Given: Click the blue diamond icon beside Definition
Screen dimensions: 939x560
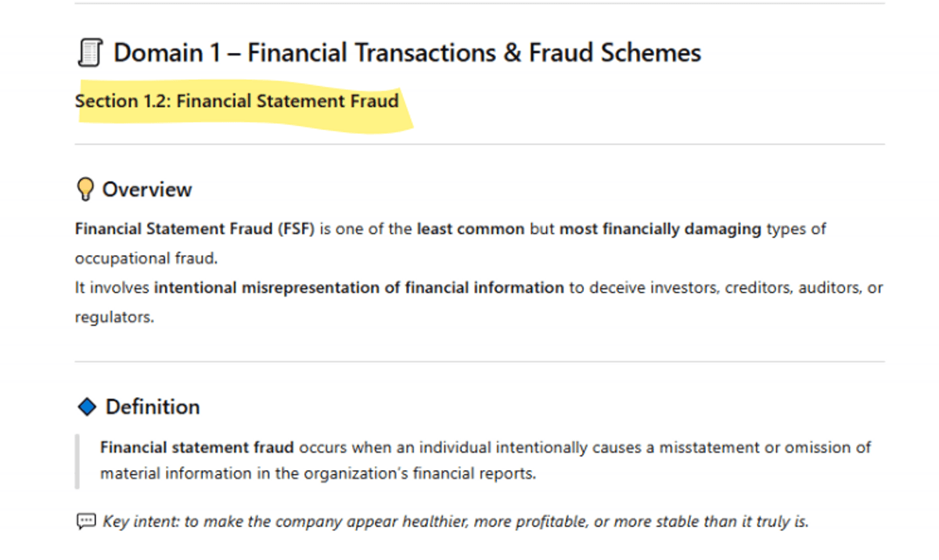Looking at the screenshot, I should click(x=87, y=407).
